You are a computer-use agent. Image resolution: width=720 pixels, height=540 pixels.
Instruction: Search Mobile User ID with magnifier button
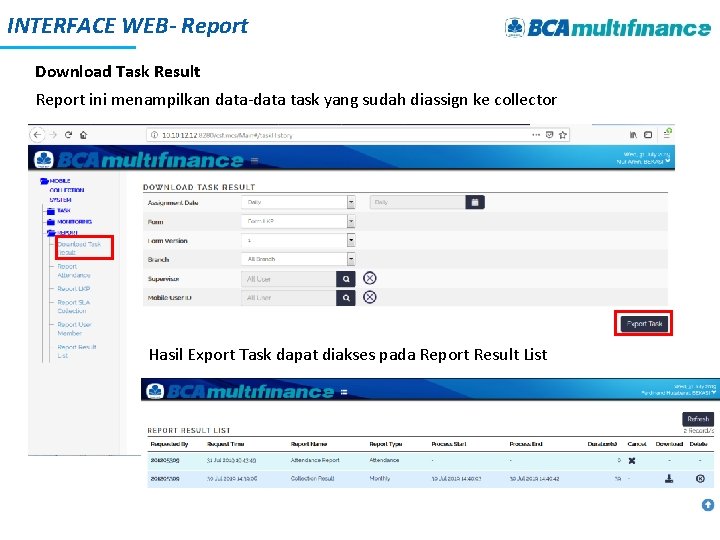[x=346, y=298]
